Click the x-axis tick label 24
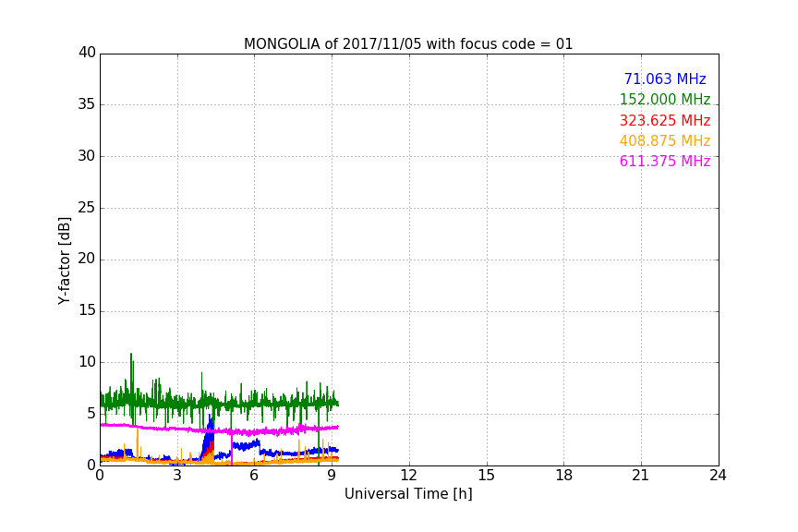 tap(718, 476)
